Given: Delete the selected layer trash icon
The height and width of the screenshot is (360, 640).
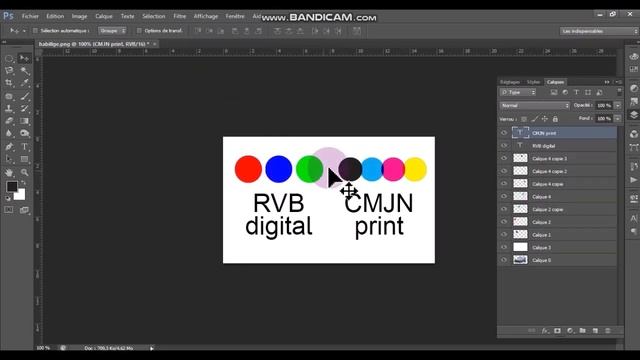Looking at the screenshot, I should coord(608,331).
